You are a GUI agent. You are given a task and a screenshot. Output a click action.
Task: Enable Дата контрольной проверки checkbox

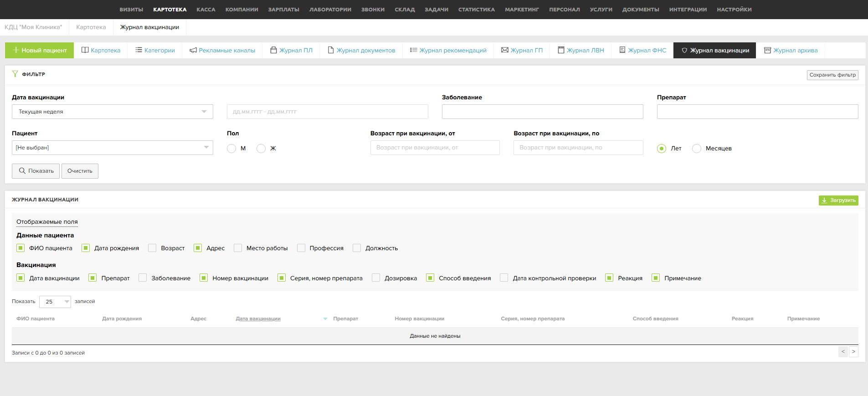pyautogui.click(x=504, y=278)
